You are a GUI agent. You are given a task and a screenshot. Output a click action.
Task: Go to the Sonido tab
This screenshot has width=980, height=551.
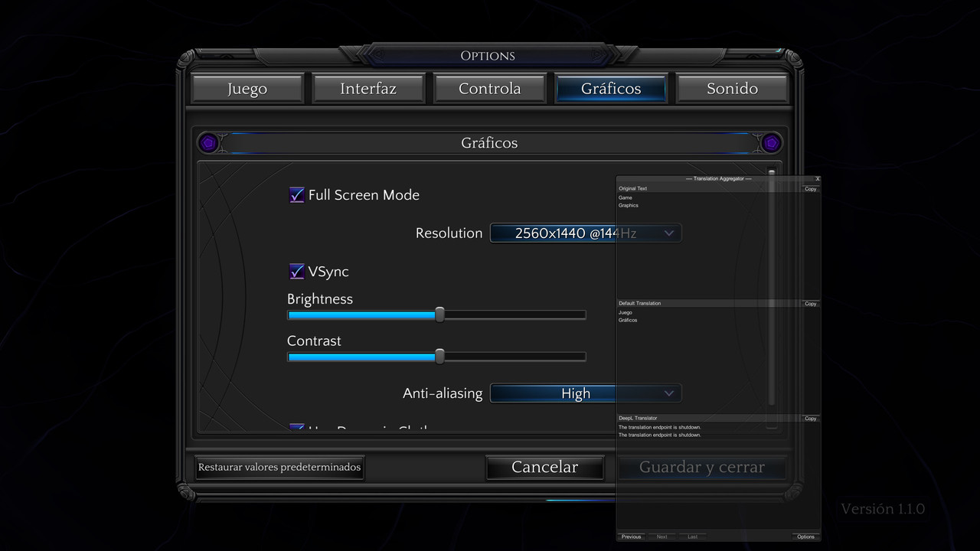[x=732, y=88]
